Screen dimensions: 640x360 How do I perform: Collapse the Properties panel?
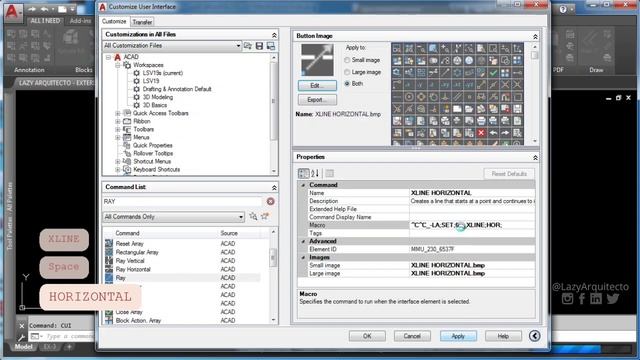click(535, 158)
